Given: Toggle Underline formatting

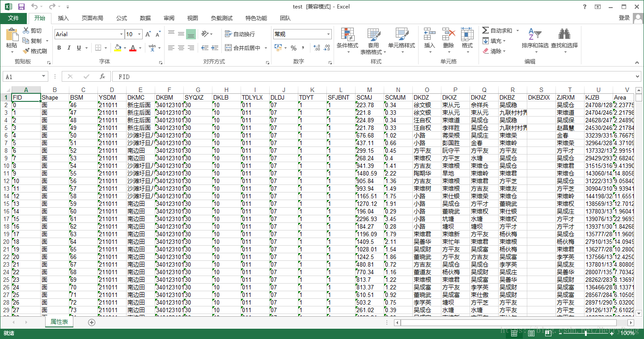Looking at the screenshot, I should [79, 48].
